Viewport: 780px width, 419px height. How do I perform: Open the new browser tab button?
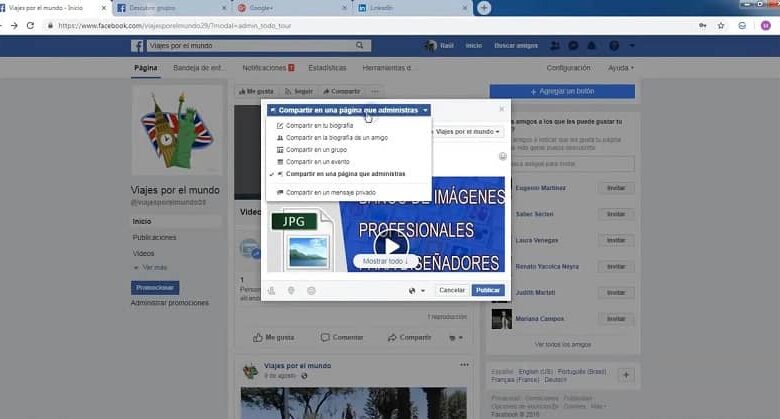(484, 8)
